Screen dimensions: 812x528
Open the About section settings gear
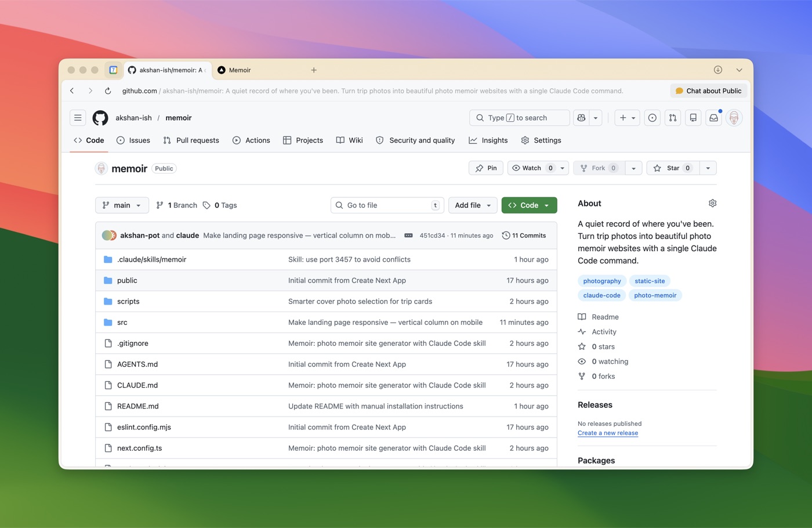coord(712,203)
